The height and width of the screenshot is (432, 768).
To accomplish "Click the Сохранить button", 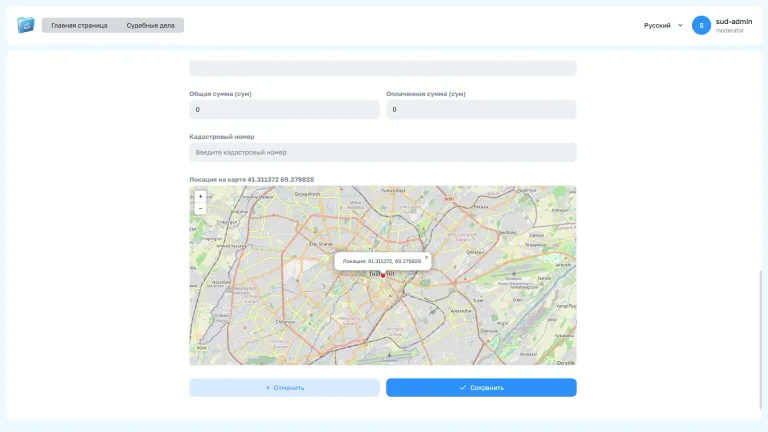I will [x=481, y=387].
